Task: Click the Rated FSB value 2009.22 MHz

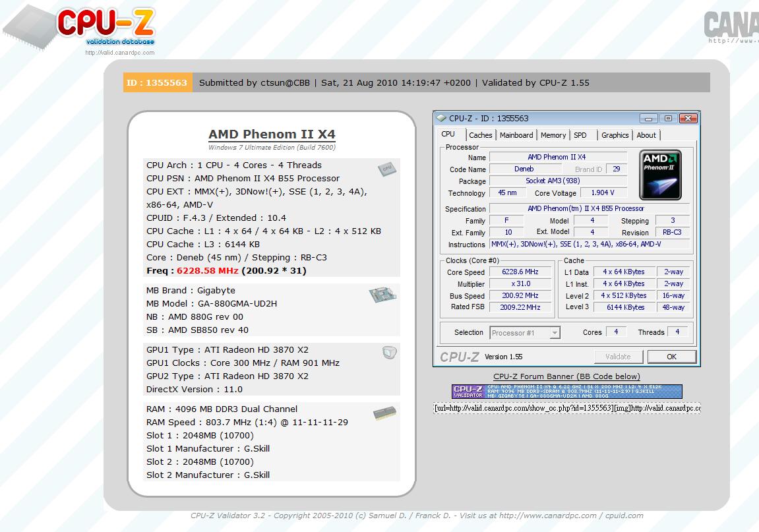Action: pyautogui.click(x=520, y=307)
